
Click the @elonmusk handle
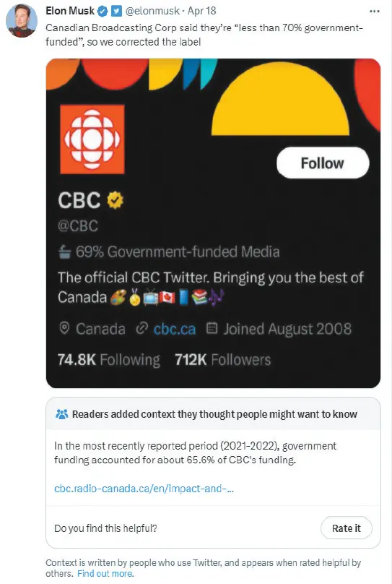click(152, 11)
